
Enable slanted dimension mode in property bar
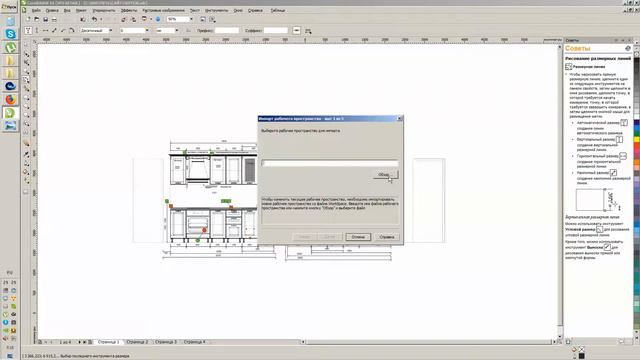point(54,31)
